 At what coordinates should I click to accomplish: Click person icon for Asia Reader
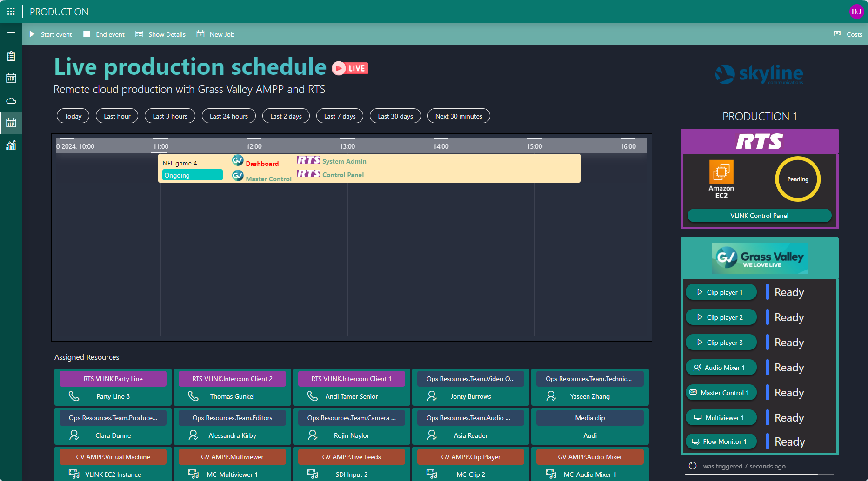(432, 435)
